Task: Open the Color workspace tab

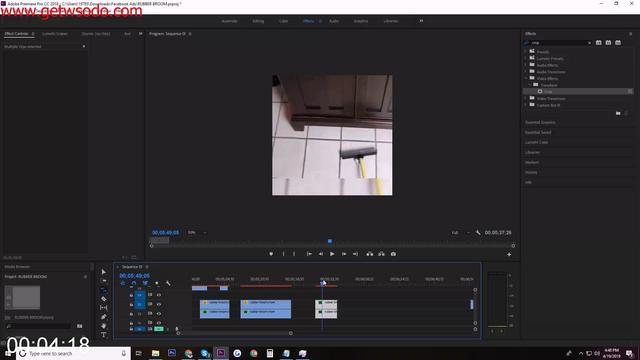Action: [283, 21]
